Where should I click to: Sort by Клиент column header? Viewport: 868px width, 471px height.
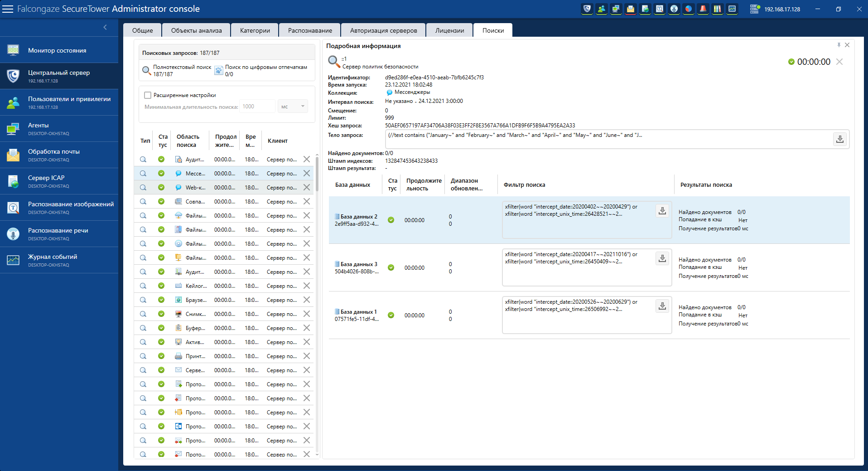pyautogui.click(x=278, y=141)
